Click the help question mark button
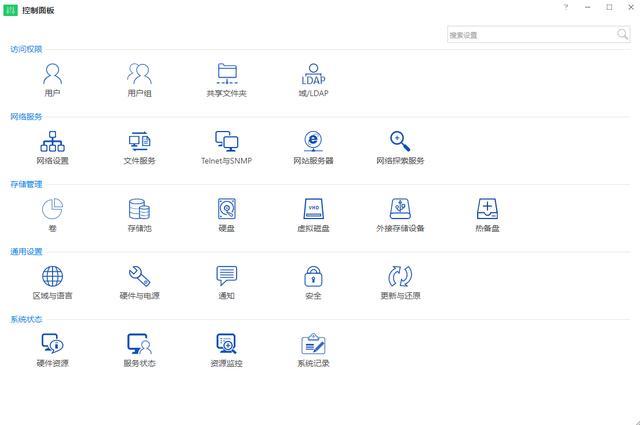The width and height of the screenshot is (640, 425). pyautogui.click(x=565, y=7)
